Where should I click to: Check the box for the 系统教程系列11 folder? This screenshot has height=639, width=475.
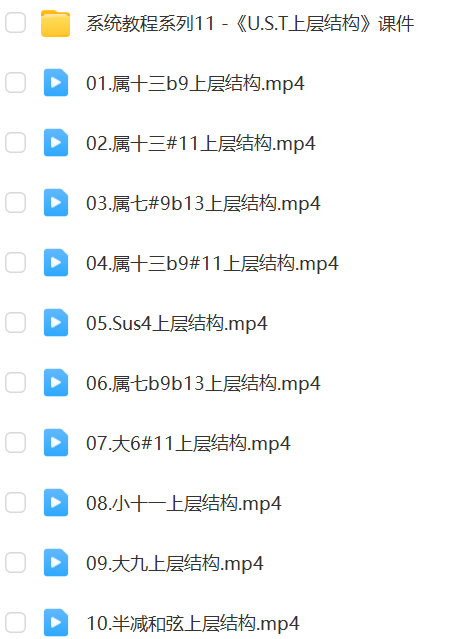[x=15, y=23]
